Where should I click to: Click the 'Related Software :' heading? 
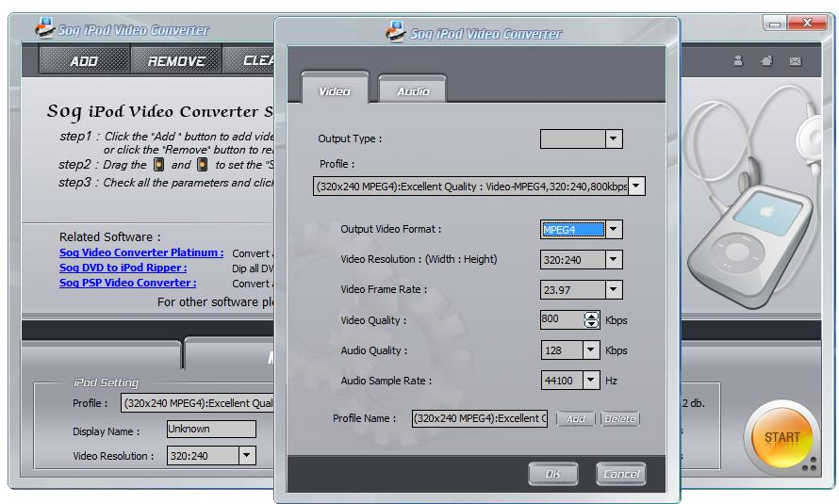[109, 236]
